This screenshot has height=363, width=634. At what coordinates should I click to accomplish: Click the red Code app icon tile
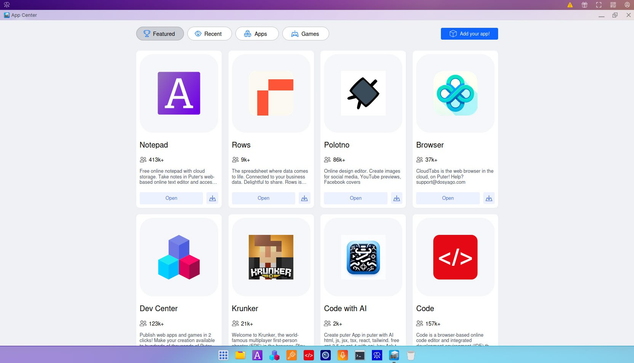pos(455,257)
